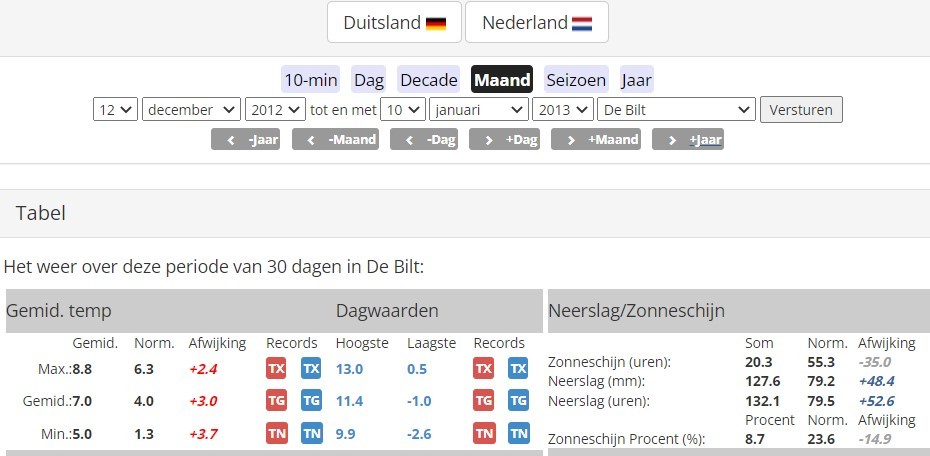
Task: Advance one month with +Maand
Action: [x=596, y=139]
